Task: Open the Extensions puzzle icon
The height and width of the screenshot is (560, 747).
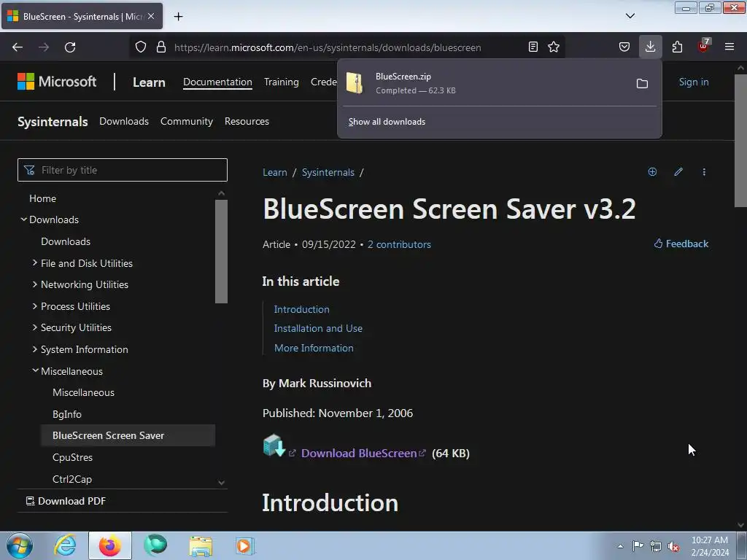Action: click(677, 47)
